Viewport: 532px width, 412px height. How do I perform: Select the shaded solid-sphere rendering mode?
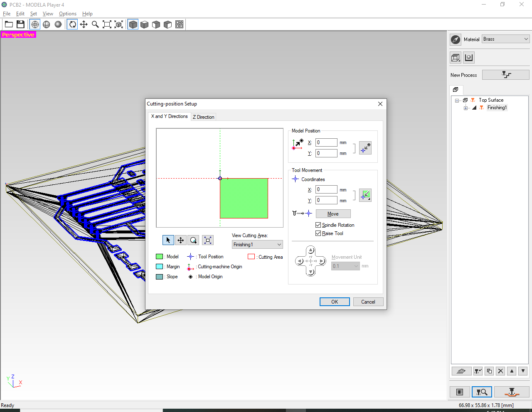(58, 25)
